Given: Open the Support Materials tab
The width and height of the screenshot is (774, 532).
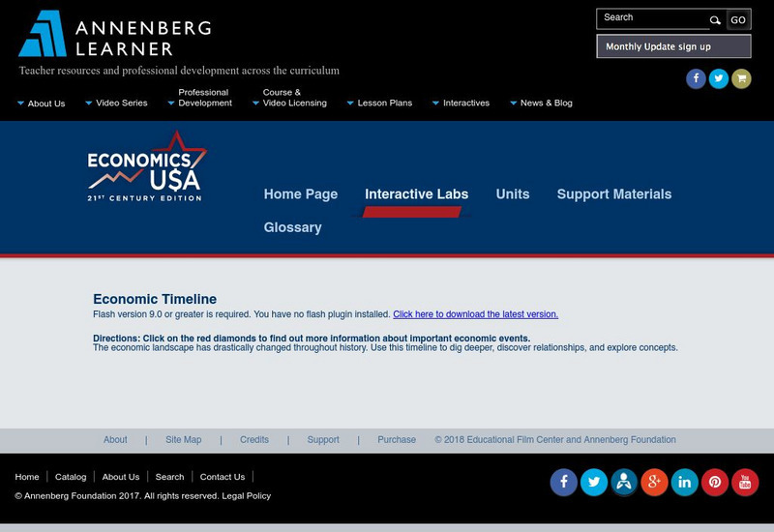Looking at the screenshot, I should (x=614, y=194).
